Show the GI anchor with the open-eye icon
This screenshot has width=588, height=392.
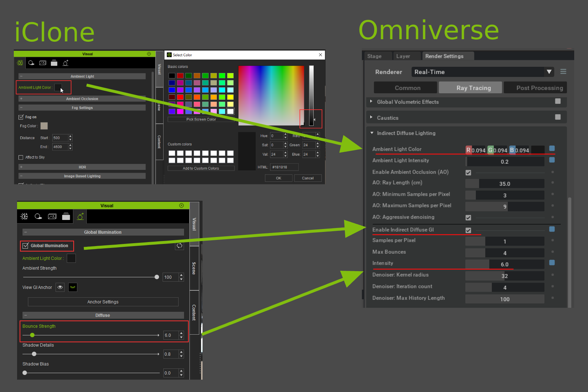coord(60,287)
